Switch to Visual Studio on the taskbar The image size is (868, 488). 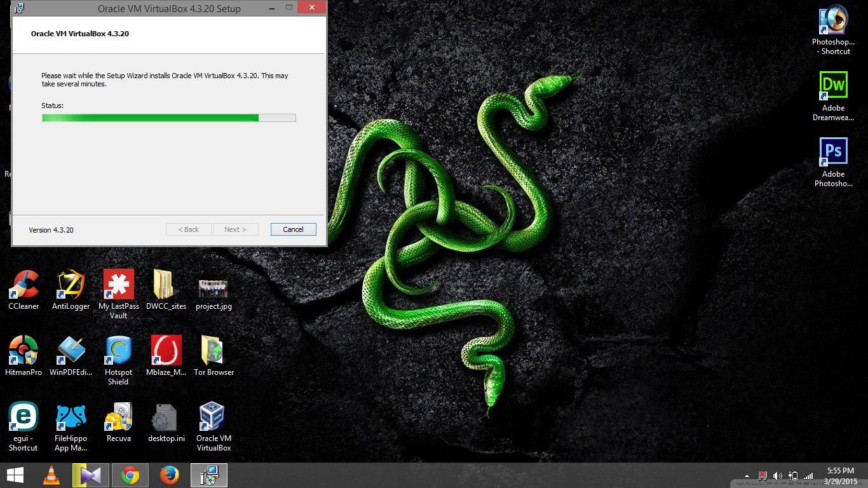click(90, 475)
